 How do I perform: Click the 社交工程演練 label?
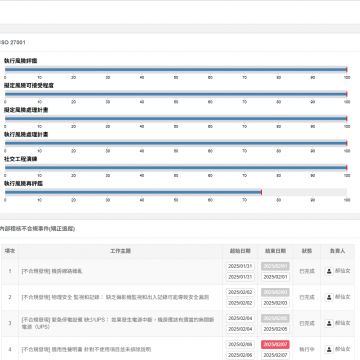click(21, 159)
